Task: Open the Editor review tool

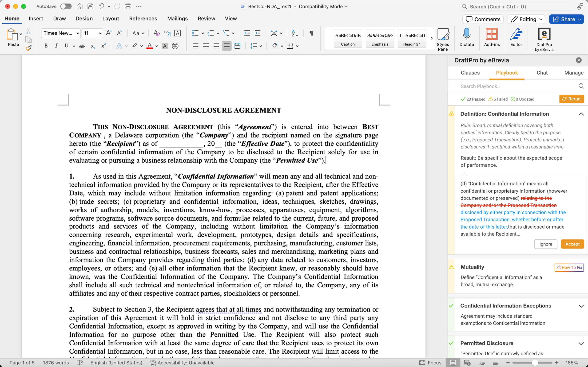Action: point(516,37)
